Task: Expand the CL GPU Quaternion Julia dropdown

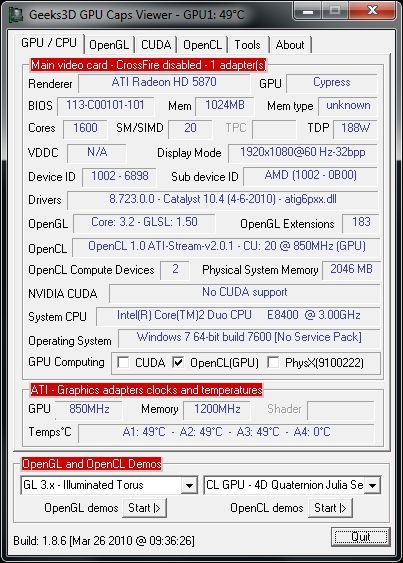Action: (372, 485)
